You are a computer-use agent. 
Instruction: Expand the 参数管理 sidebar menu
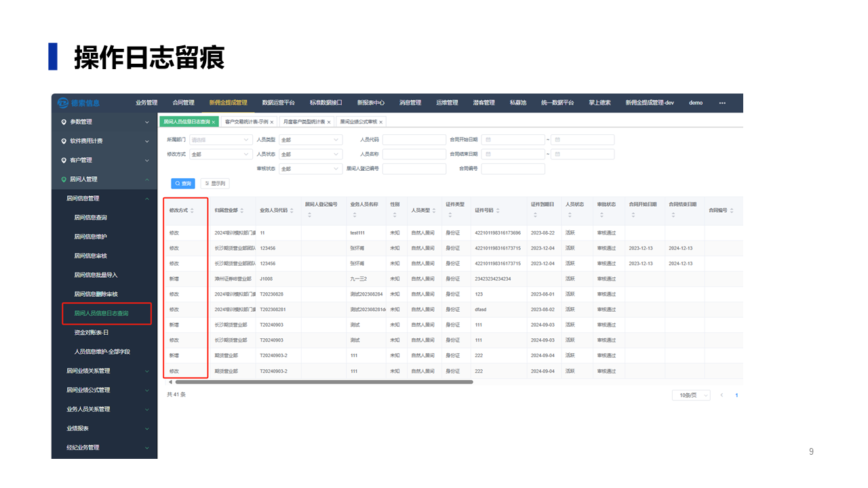(147, 122)
